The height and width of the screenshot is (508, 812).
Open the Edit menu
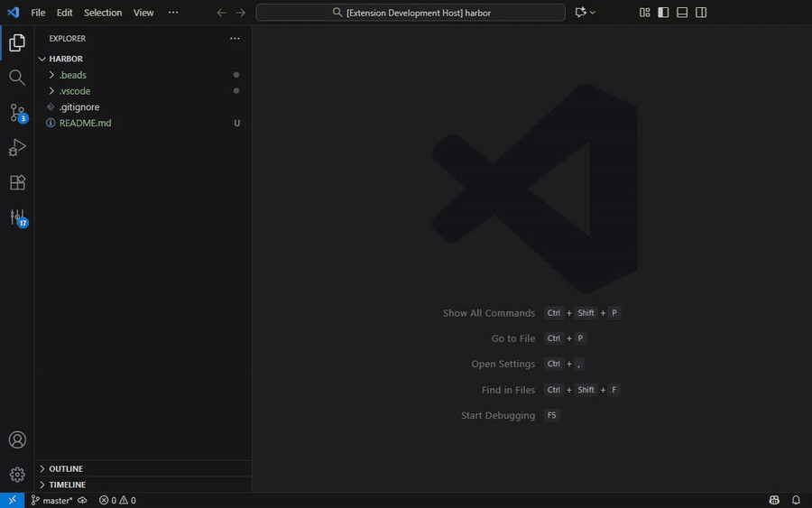click(x=64, y=13)
